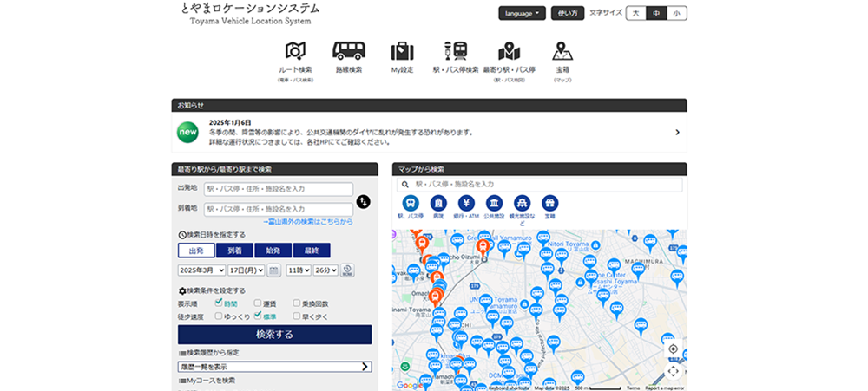Open the 11時 hour dropdown
Screen dimensions: 868x391
pos(298,270)
